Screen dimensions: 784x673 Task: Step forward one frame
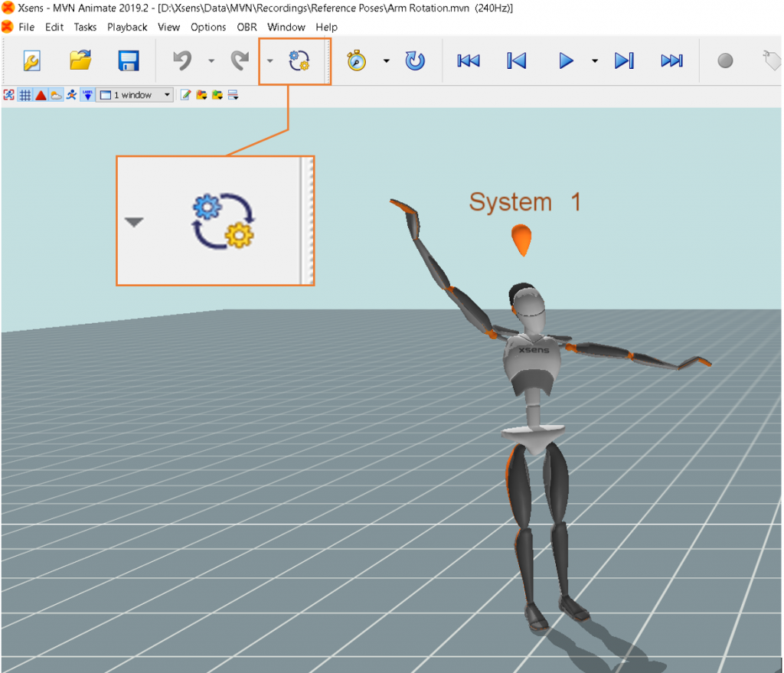click(x=624, y=61)
